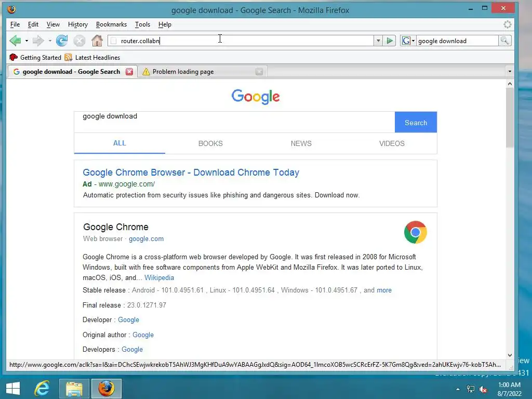Click the network tray icon
The height and width of the screenshot is (399, 532).
click(x=471, y=389)
